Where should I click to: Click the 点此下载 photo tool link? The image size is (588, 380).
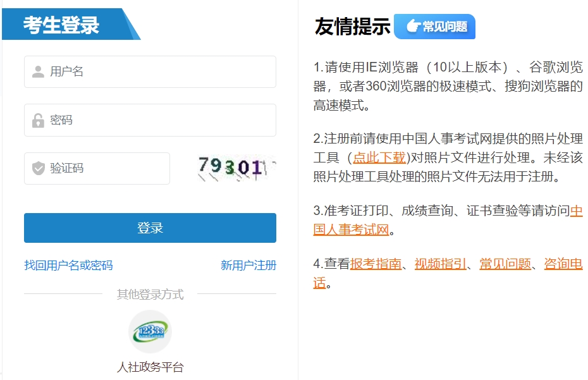379,157
